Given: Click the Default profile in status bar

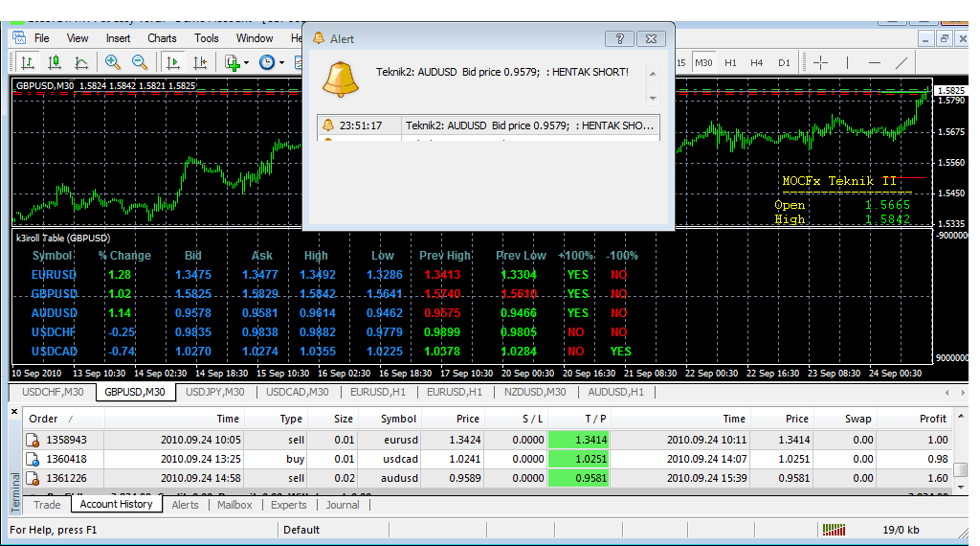Looking at the screenshot, I should click(x=301, y=530).
